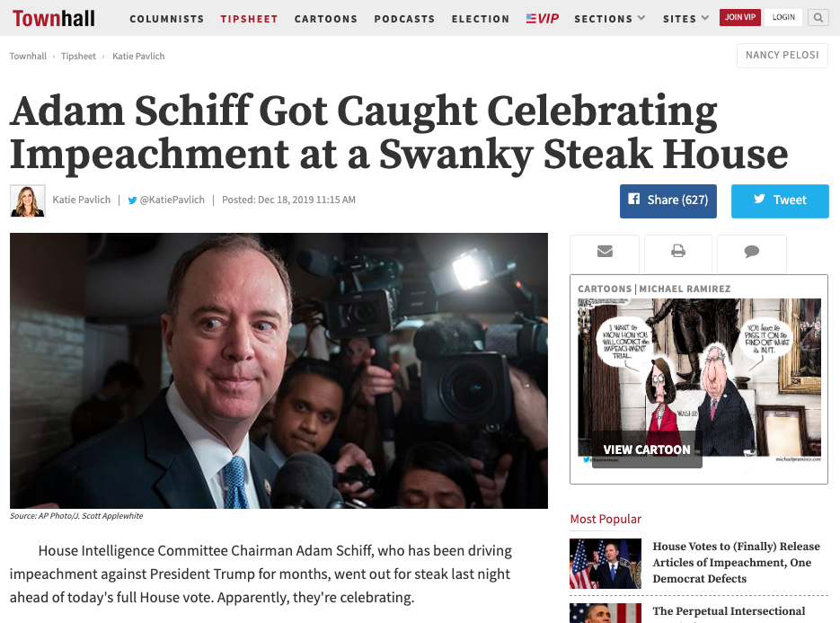Viewport: 840px width, 623px height.
Task: Click the Townhall logo
Action: point(53,16)
